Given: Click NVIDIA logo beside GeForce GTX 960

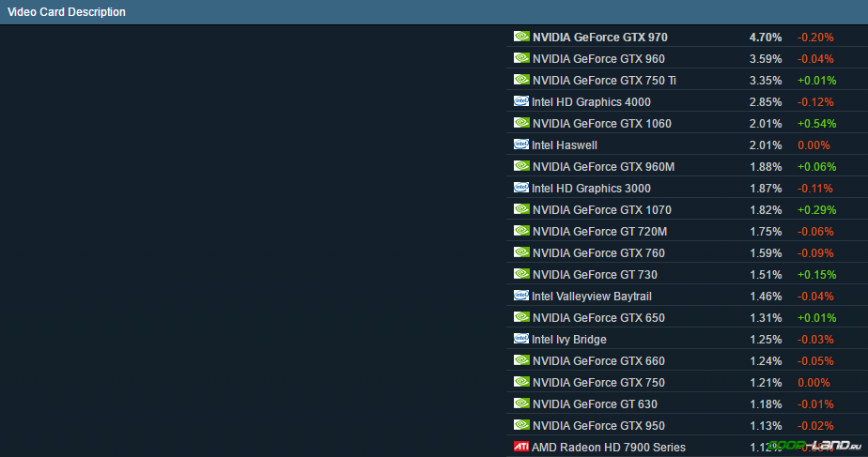Looking at the screenshot, I should point(521,58).
